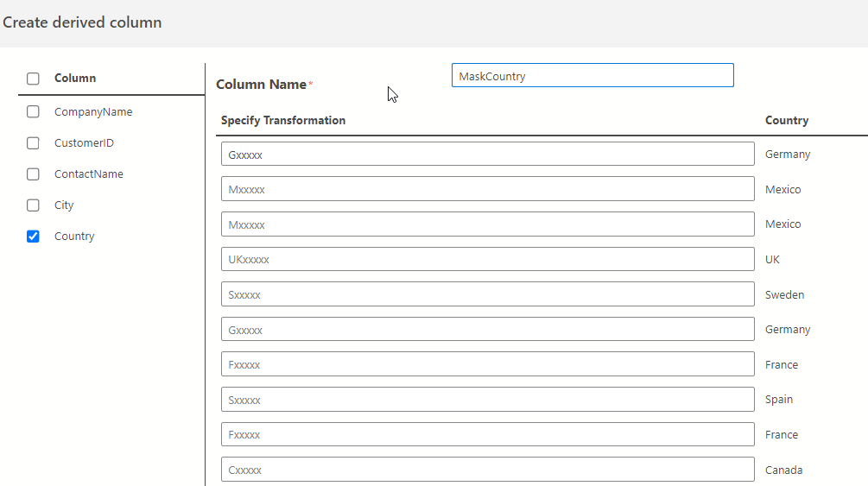Check the ContactName column box

(33, 174)
